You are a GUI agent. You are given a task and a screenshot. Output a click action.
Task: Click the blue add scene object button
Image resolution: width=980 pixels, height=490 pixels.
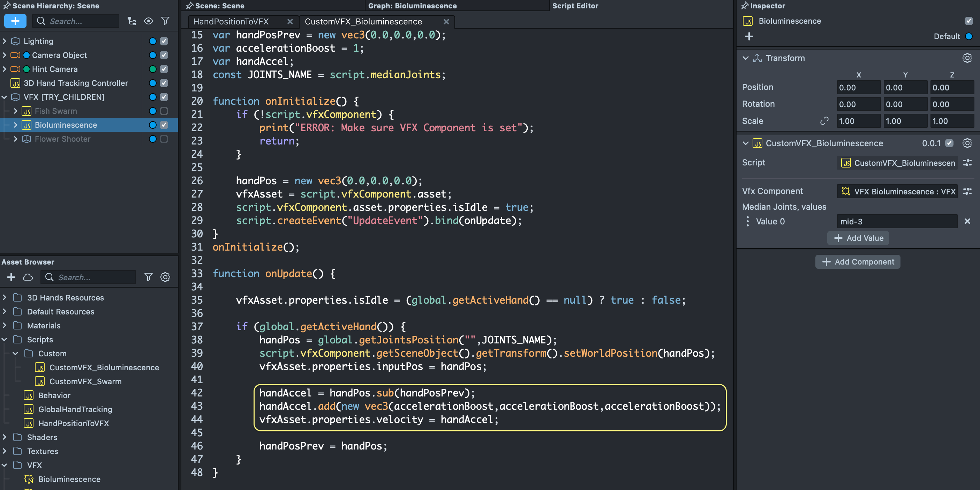(x=15, y=21)
